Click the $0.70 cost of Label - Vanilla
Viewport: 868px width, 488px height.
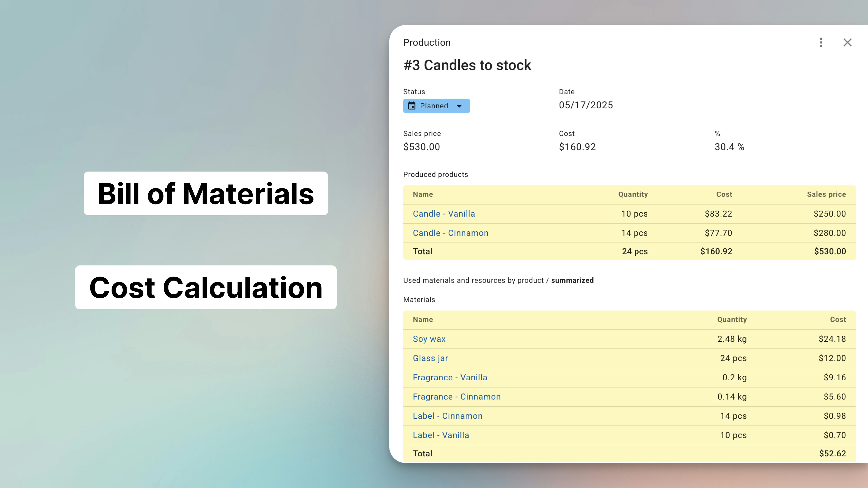(x=835, y=435)
